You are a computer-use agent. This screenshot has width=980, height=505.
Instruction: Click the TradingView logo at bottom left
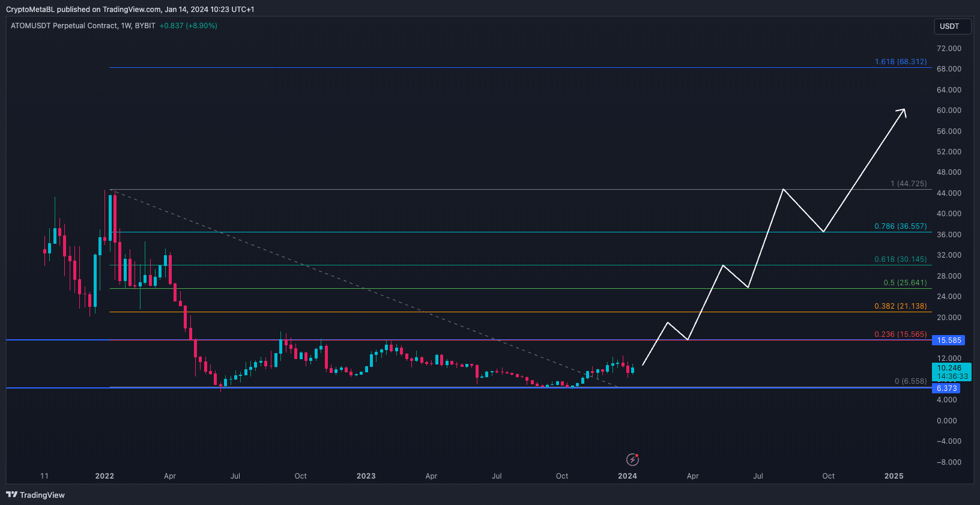coord(35,495)
